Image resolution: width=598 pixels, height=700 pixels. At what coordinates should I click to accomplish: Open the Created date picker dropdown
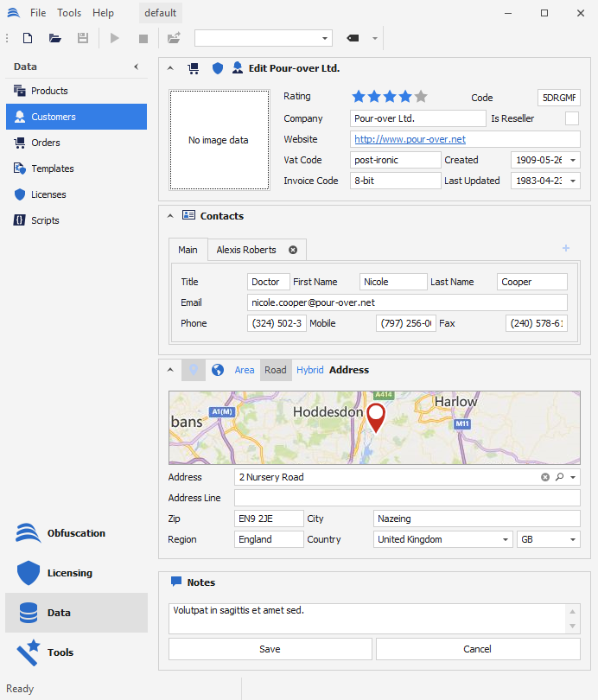click(x=573, y=160)
